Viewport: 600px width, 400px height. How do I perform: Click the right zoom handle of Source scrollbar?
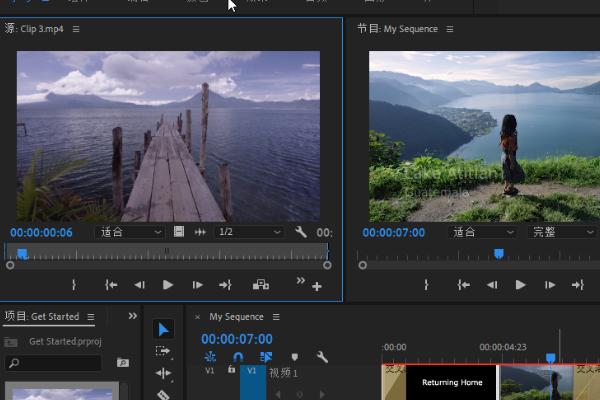coord(327,265)
